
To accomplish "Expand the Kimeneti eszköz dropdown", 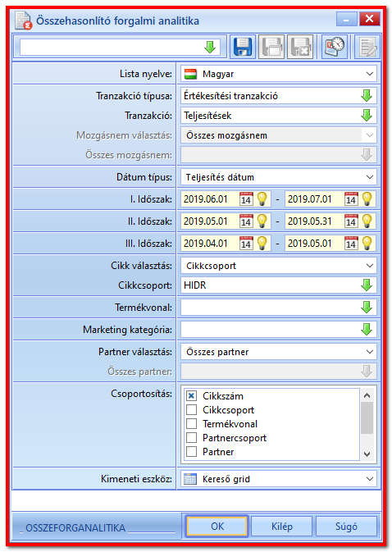I will pyautogui.click(x=370, y=479).
